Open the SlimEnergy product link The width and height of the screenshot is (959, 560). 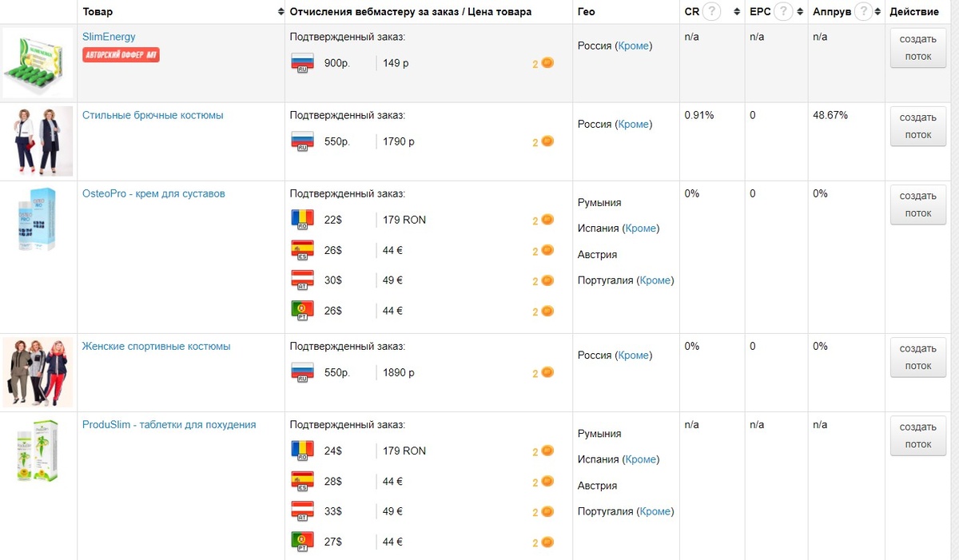(109, 37)
